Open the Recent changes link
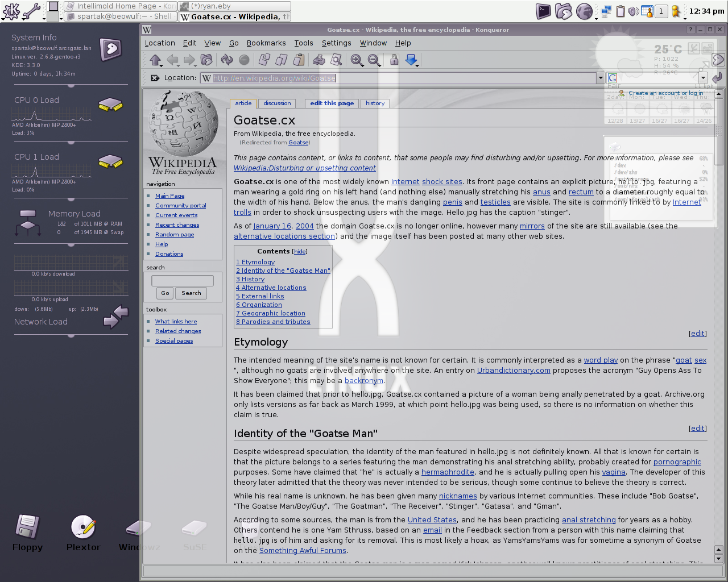Image resolution: width=728 pixels, height=582 pixels. pos(177,225)
